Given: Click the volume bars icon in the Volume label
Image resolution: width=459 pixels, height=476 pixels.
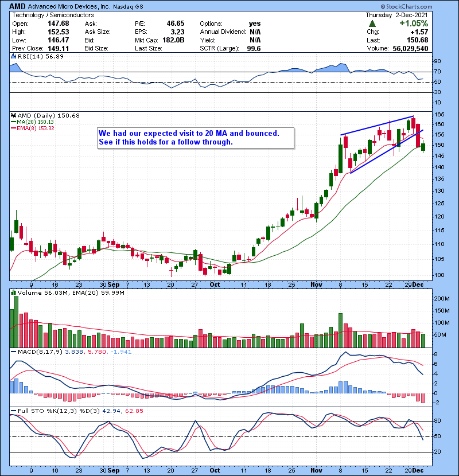Looking at the screenshot, I should point(13,292).
